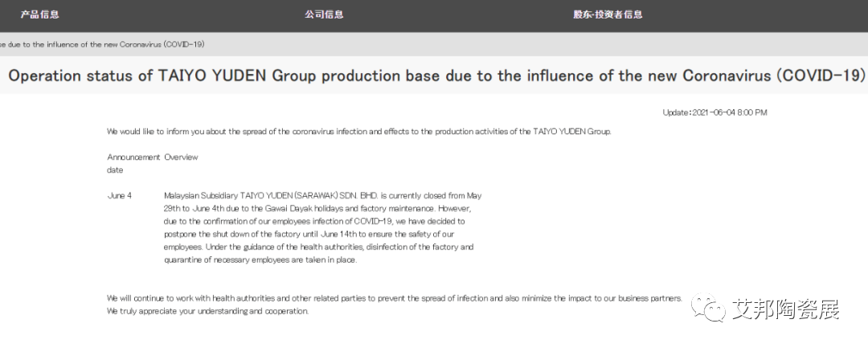Viewport: 868px width, 348px height.
Task: Click the paragraph starting 'Malaysian Subsidiary TAIYO YUDEN'
Action: (323, 227)
